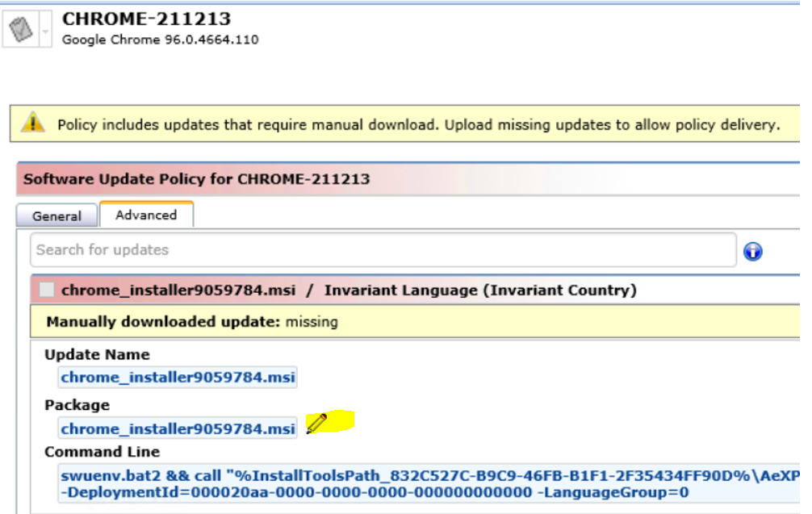Switch to the General tab
This screenshot has height=514, width=812.
pyautogui.click(x=57, y=216)
